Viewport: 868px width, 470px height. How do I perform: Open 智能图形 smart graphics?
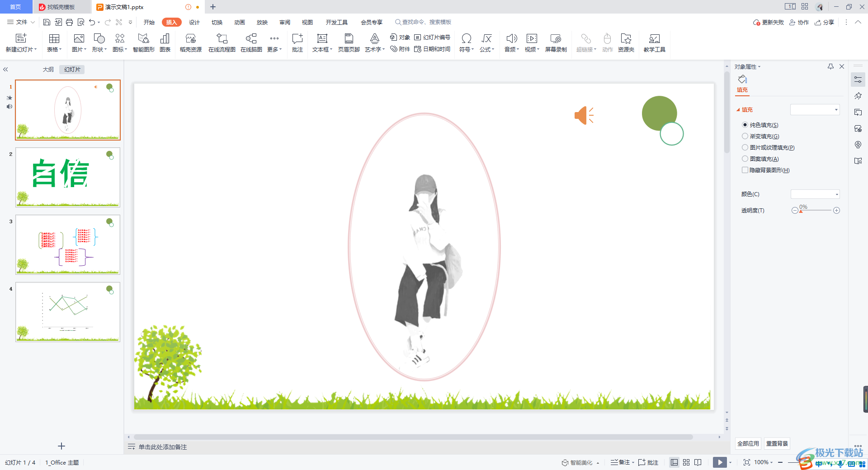click(x=143, y=43)
